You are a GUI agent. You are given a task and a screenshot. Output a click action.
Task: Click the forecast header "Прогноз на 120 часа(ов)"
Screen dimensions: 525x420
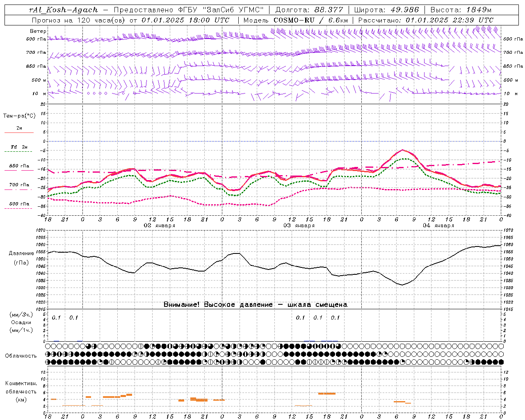tap(79, 20)
